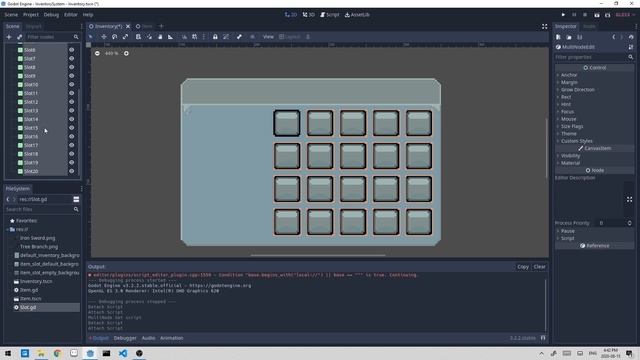Viewport: 640px width, 360px height.
Task: Activate the Pan Mode hand tool
Action: tap(160, 37)
